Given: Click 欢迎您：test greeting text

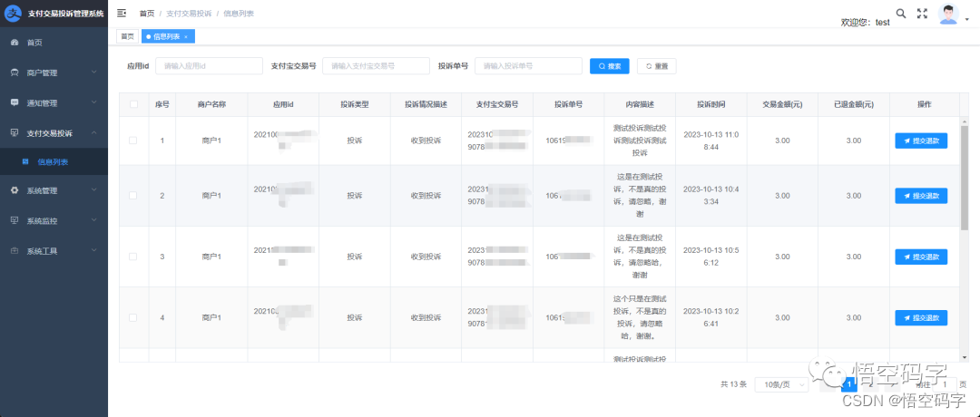Looking at the screenshot, I should coord(866,22).
